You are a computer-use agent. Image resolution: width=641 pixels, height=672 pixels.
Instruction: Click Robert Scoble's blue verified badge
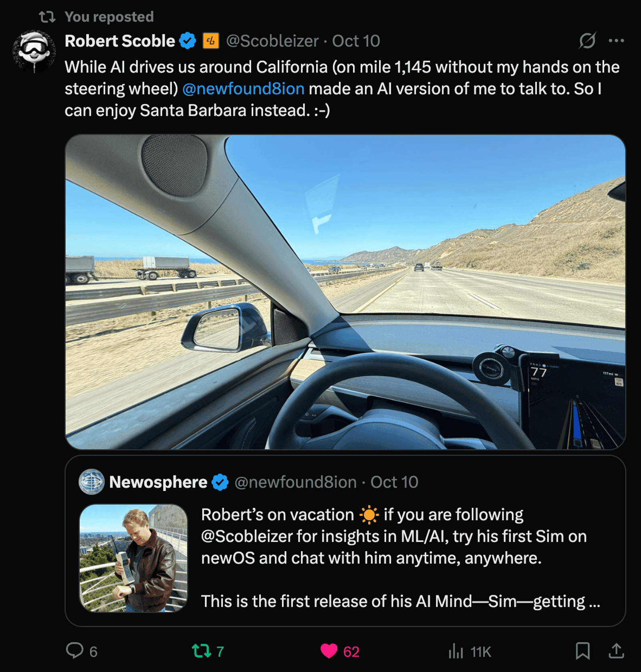[x=187, y=40]
